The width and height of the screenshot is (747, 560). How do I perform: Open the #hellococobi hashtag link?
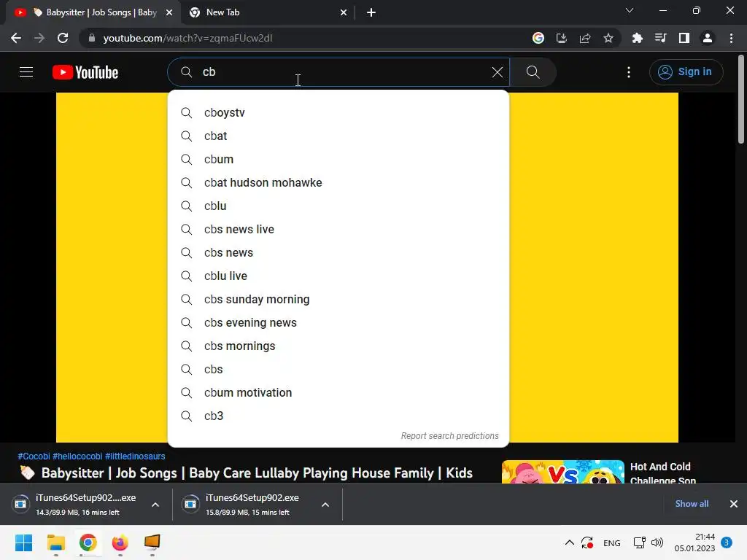[77, 456]
